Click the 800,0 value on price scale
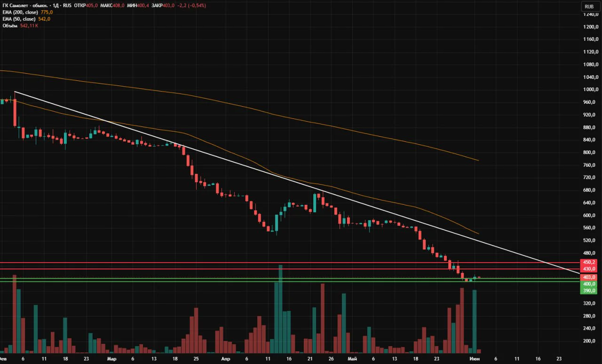 coord(590,152)
